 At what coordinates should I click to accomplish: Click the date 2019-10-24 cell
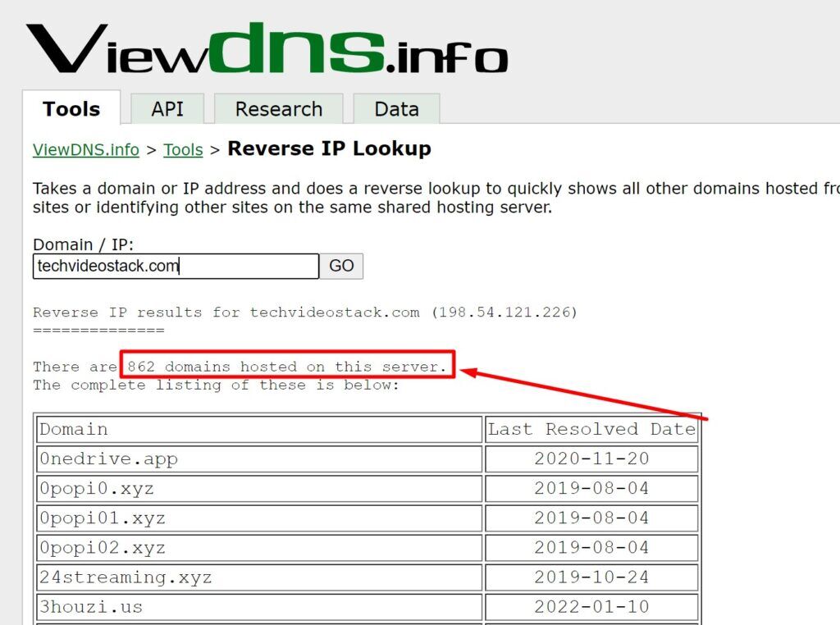592,577
